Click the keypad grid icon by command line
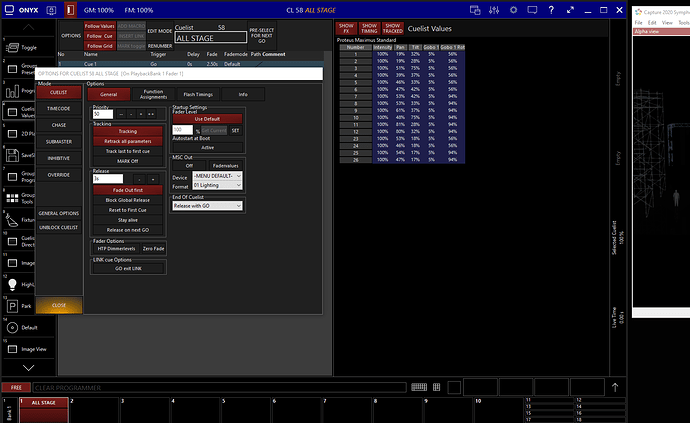 click(437, 387)
